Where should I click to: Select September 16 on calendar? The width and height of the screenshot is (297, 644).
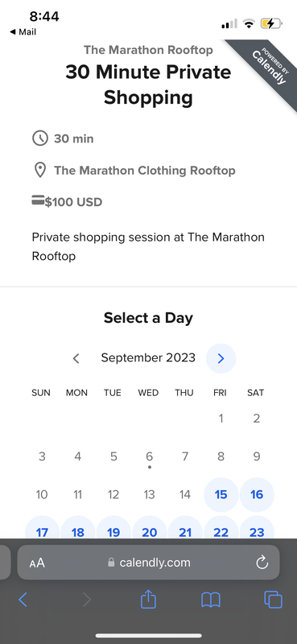[x=257, y=494]
